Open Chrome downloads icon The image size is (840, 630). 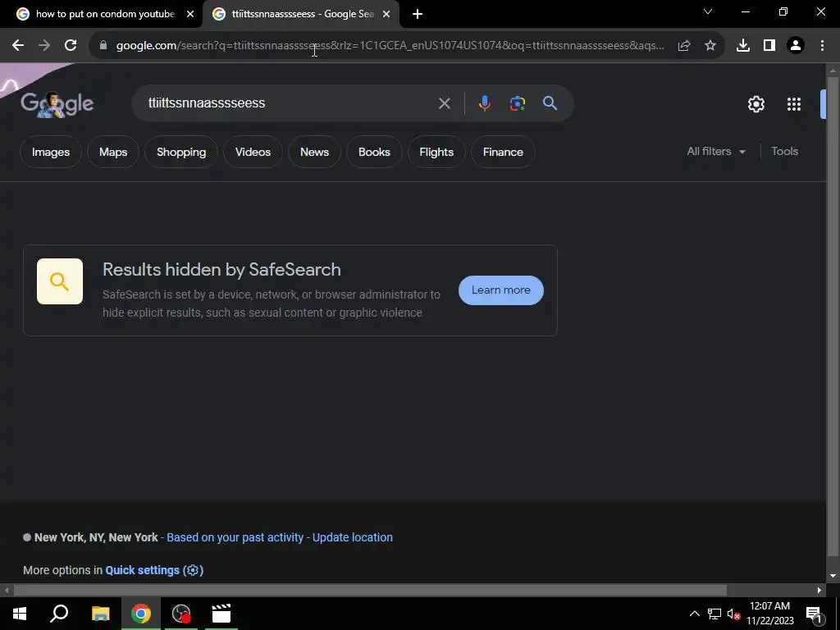743,46
